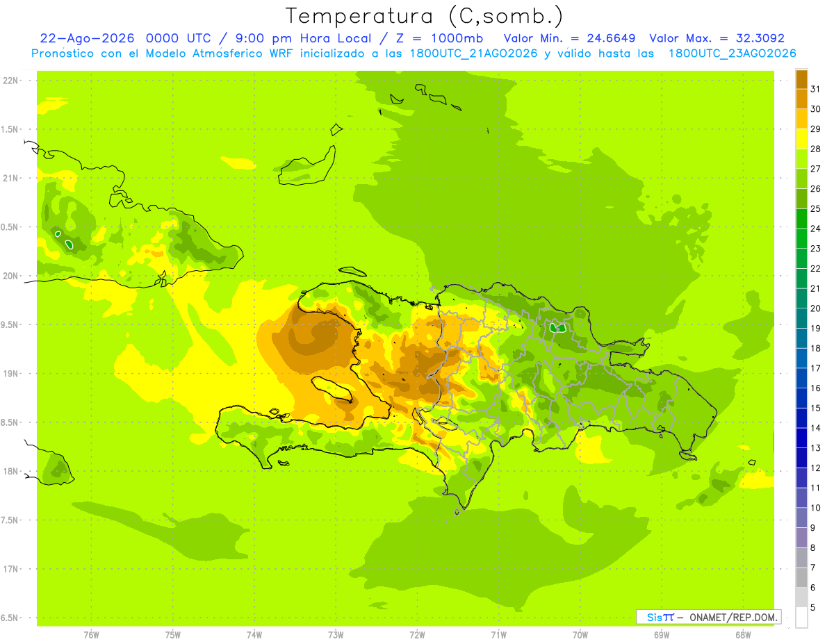Pick the yellow swatch between 28 and 29
834x644 pixels.
click(801, 139)
